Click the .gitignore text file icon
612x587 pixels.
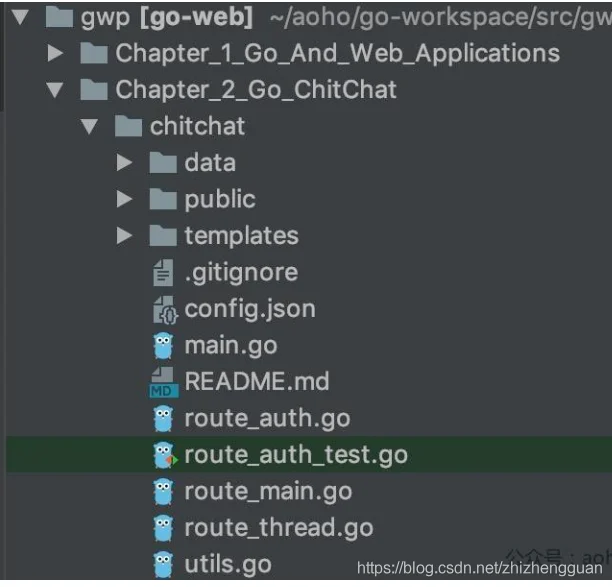coord(163,273)
